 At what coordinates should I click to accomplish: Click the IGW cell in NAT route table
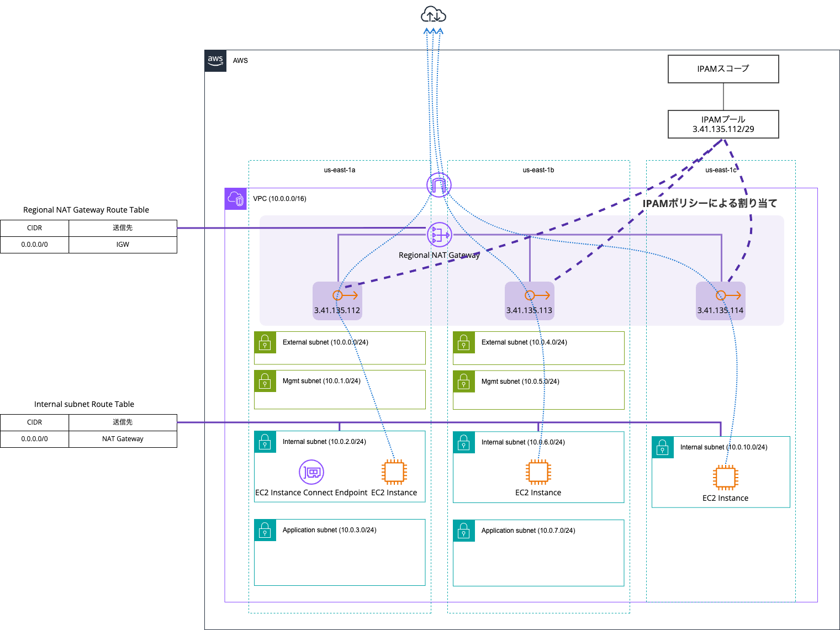tap(123, 245)
